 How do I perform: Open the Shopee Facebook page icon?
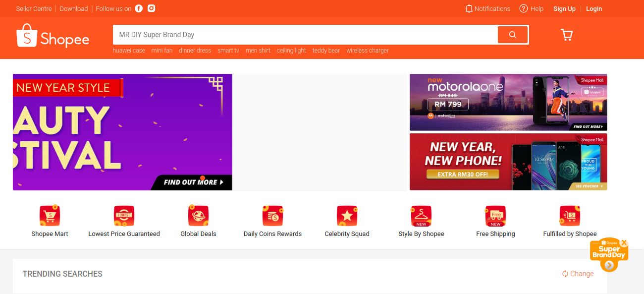pos(139,8)
